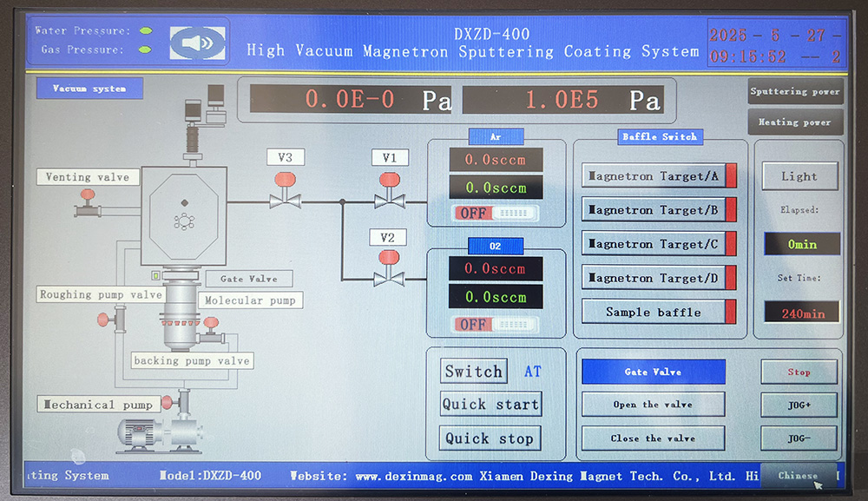868x501 pixels.
Task: Click the grey Gate Valve label near chamber
Action: tap(249, 279)
